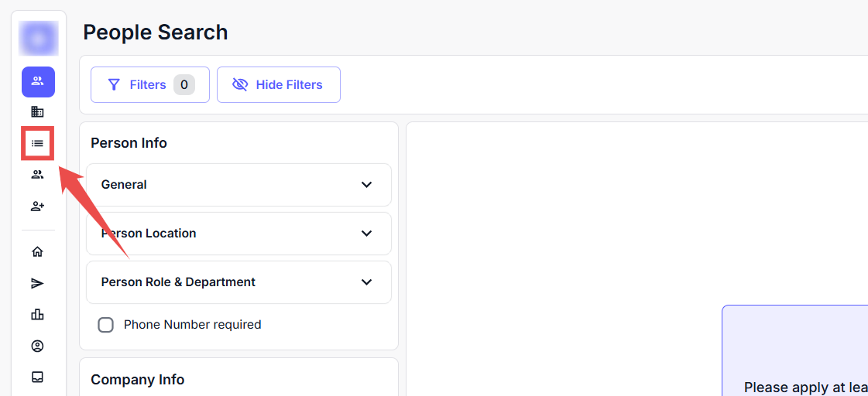Open the bar chart analytics icon
868x396 pixels.
(x=37, y=314)
